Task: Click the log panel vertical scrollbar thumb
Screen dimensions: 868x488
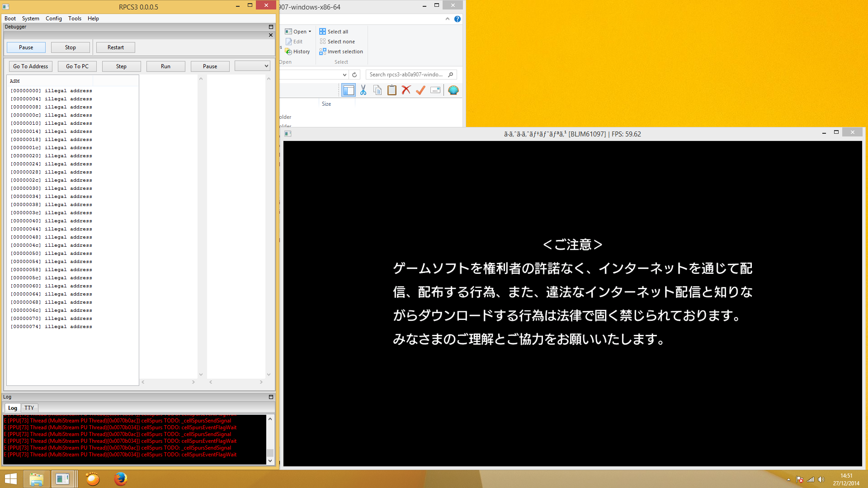Action: pos(270,452)
